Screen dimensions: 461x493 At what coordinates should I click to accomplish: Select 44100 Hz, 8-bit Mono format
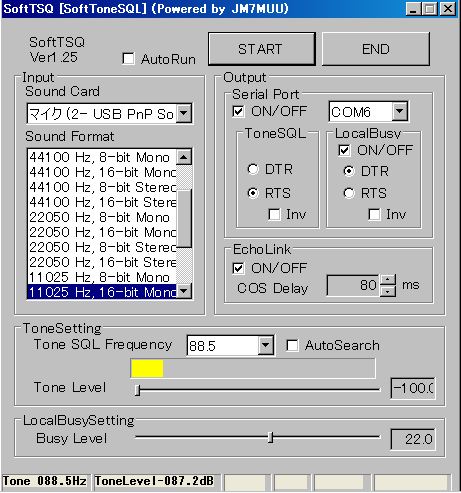pyautogui.click(x=102, y=157)
